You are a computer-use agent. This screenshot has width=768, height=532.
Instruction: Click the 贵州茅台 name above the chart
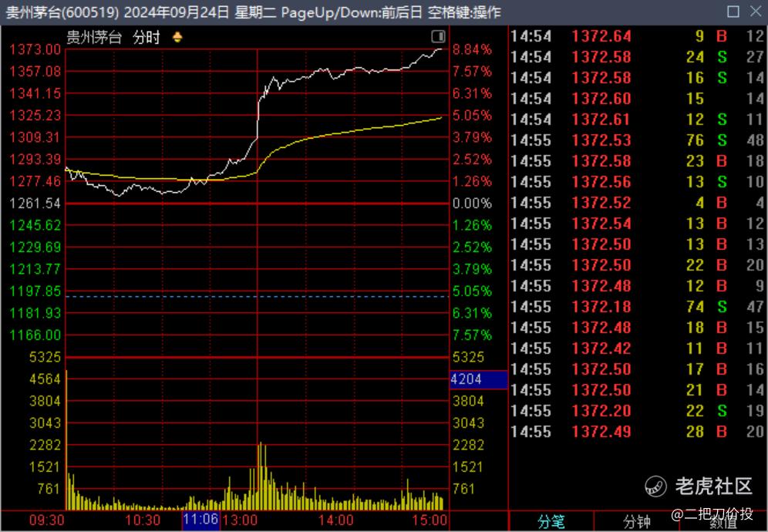click(x=94, y=37)
